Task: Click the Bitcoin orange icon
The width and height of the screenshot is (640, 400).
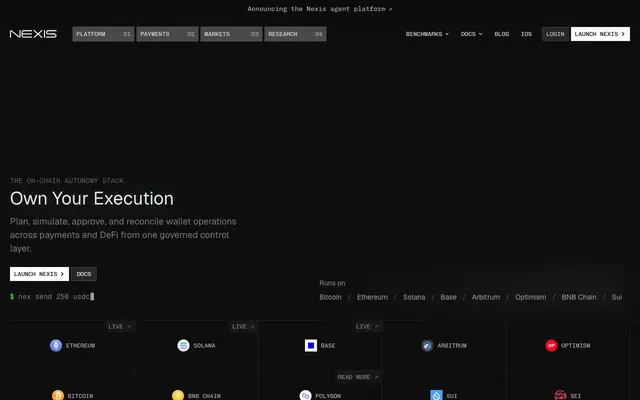Action: (58, 395)
